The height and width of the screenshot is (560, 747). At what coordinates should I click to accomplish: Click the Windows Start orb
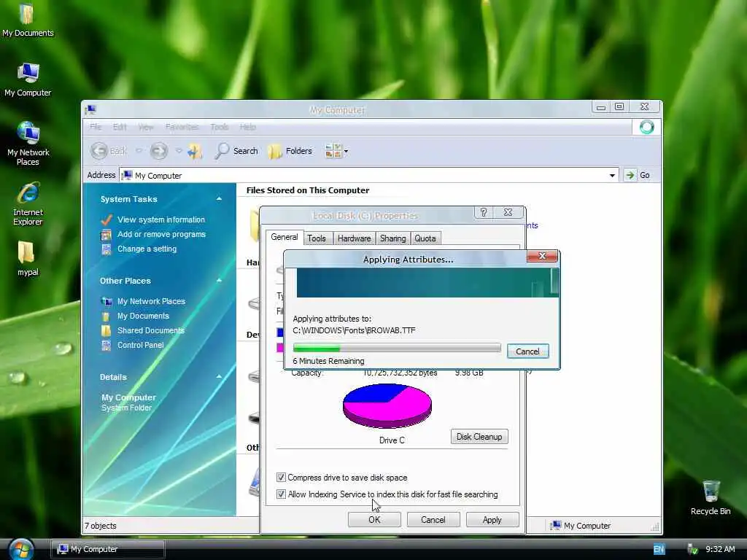(x=21, y=550)
